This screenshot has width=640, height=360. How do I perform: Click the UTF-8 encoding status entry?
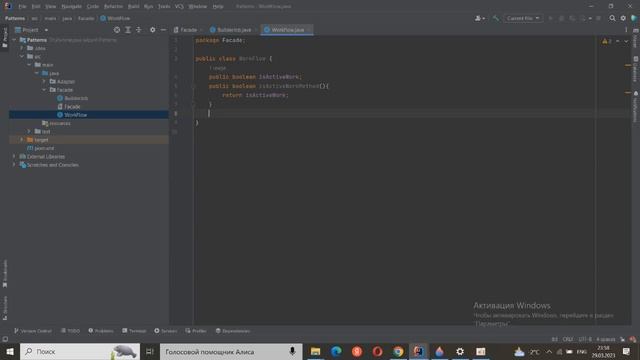pyautogui.click(x=585, y=339)
